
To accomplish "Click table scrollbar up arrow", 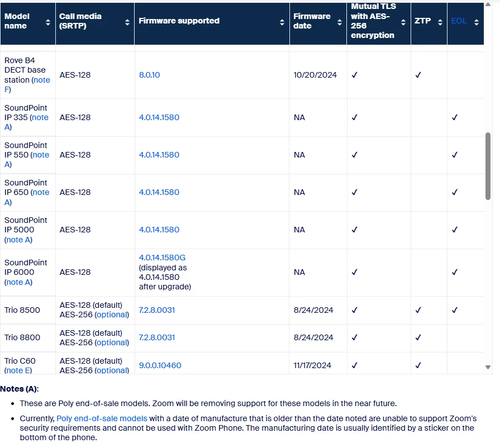I will pos(488,4).
